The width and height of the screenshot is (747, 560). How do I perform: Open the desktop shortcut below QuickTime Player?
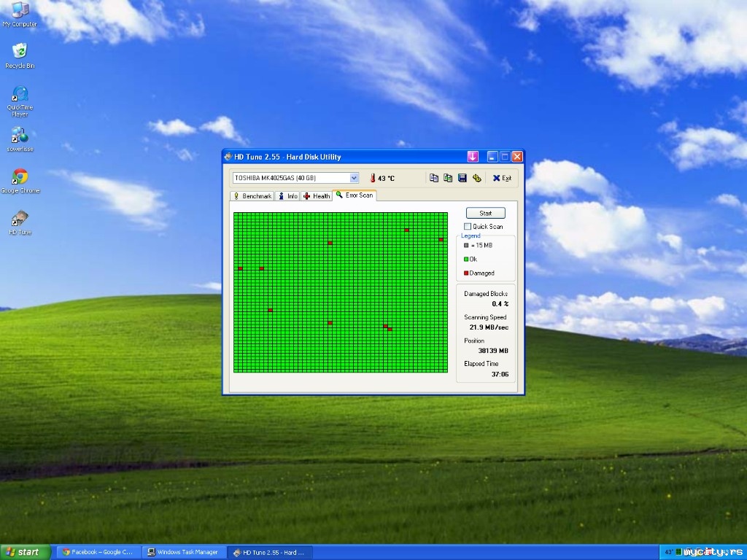point(20,139)
